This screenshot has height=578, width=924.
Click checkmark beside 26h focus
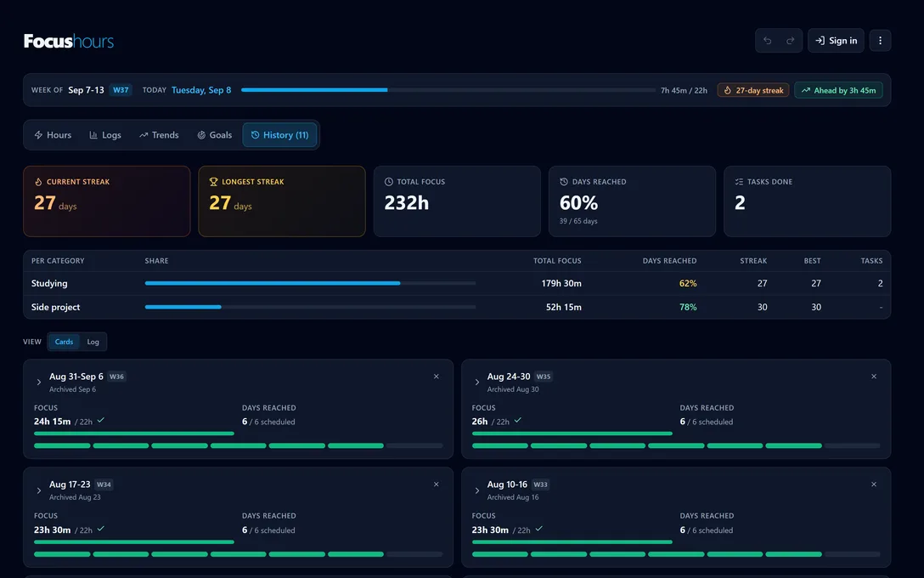click(517, 420)
